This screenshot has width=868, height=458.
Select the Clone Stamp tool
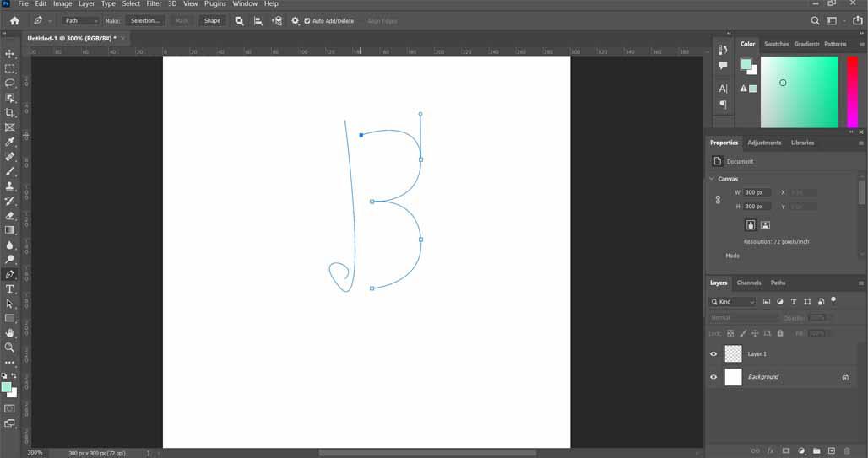[x=9, y=186]
